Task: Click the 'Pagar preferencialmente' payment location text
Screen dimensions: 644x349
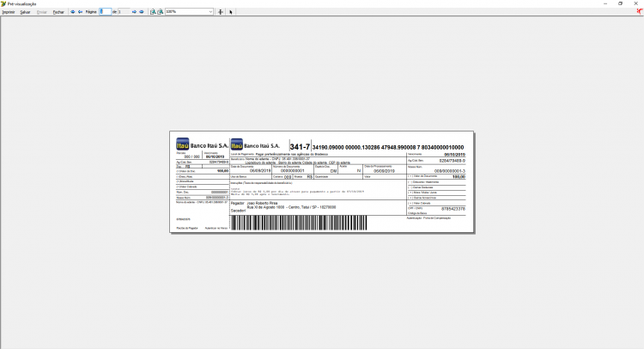Action: coord(292,154)
